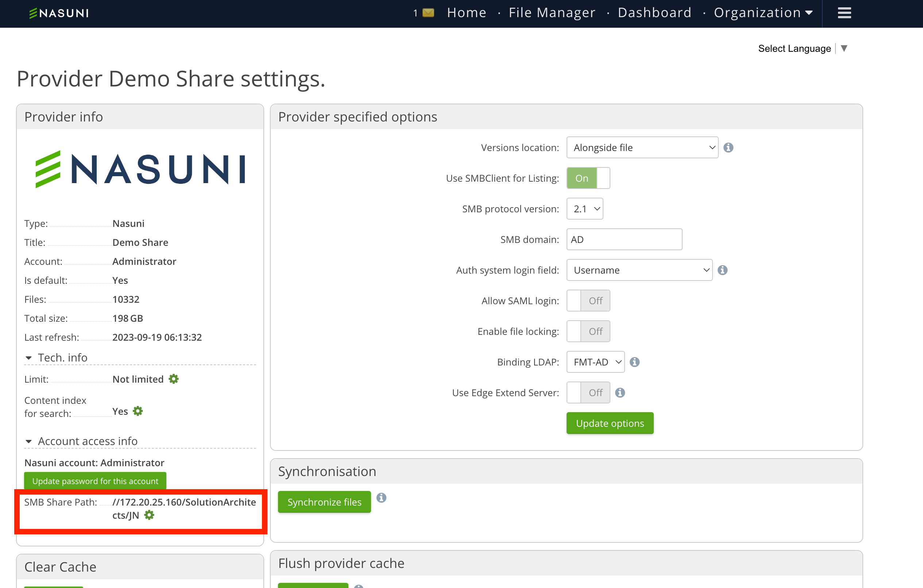Open settings gear beside Not limited

tap(174, 379)
